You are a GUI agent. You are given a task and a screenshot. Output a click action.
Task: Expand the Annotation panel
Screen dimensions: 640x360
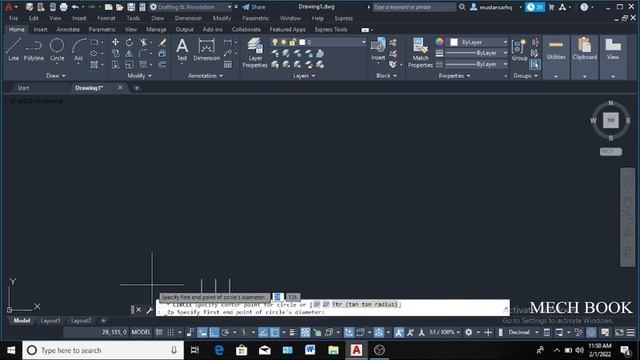[x=205, y=76]
